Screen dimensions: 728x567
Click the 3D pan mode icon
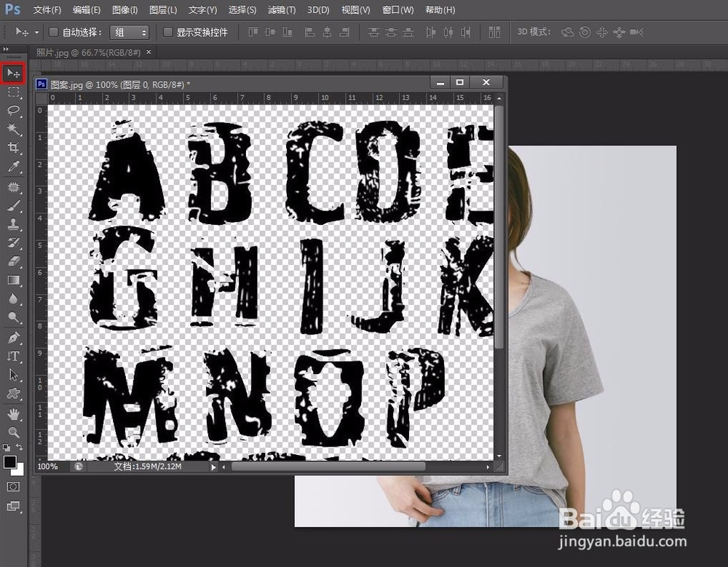tap(602, 32)
